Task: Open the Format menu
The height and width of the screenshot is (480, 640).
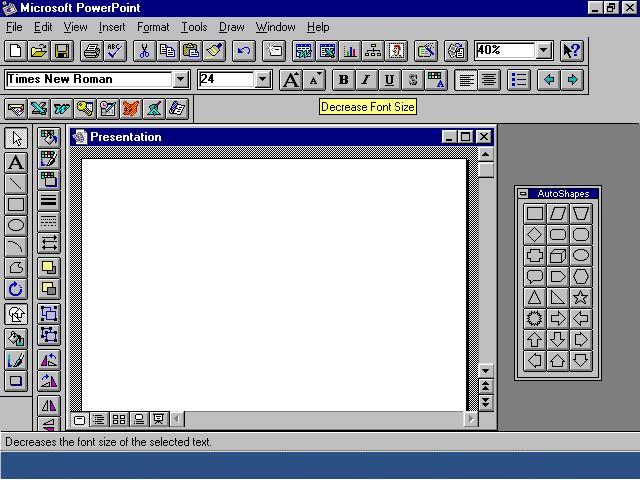Action: point(153,27)
